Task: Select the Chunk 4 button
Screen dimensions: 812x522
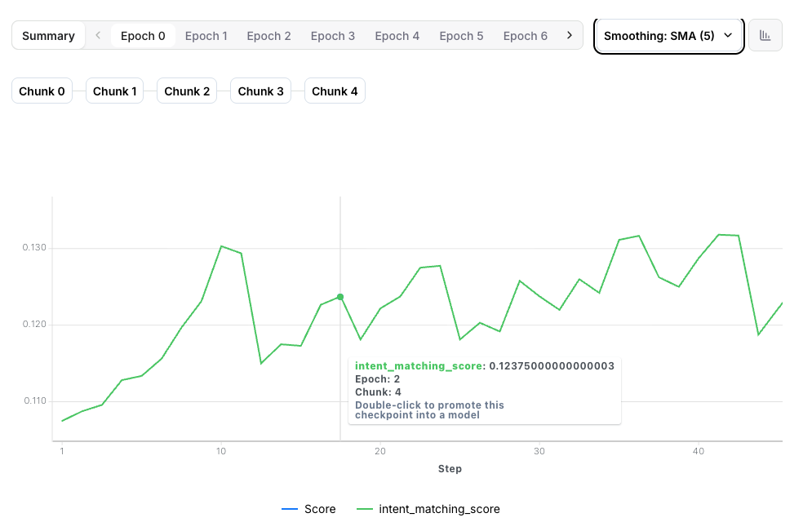Action: [x=335, y=91]
